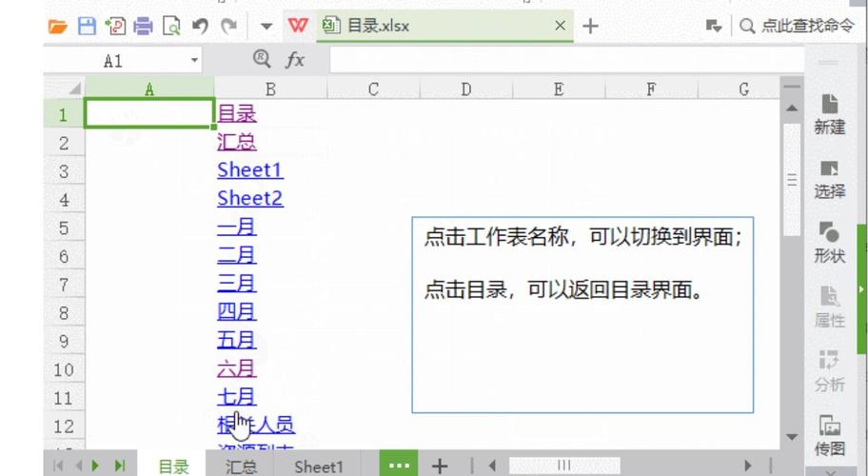Image resolution: width=868 pixels, height=476 pixels.
Task: Click the export to PDF icon
Action: coord(115,26)
